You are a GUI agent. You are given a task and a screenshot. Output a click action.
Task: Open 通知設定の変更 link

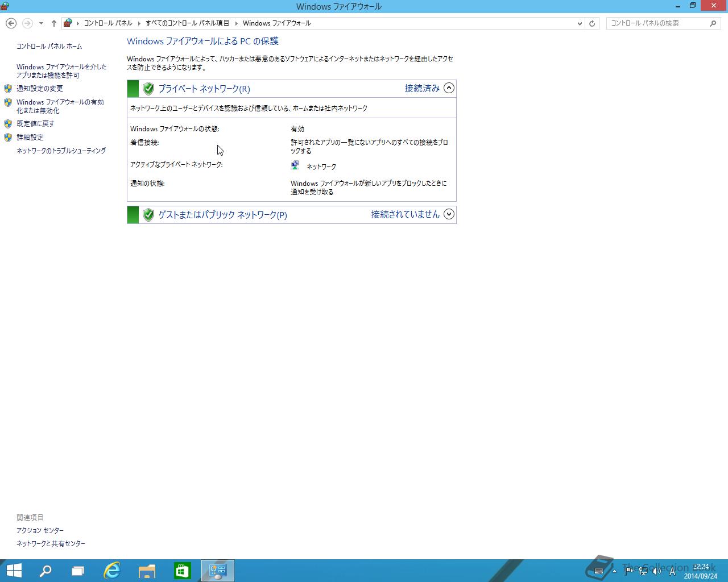(40, 89)
